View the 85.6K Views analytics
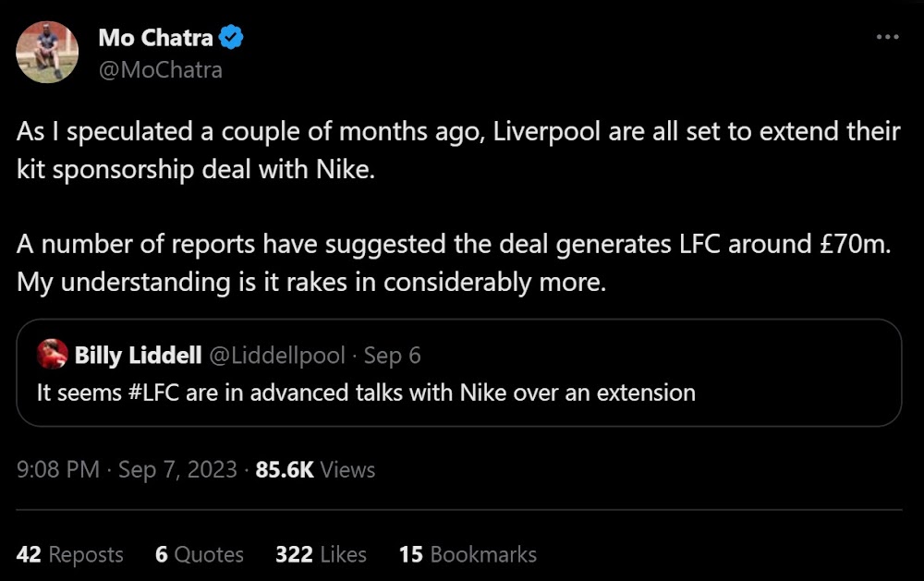The width and height of the screenshot is (924, 581). click(x=315, y=469)
